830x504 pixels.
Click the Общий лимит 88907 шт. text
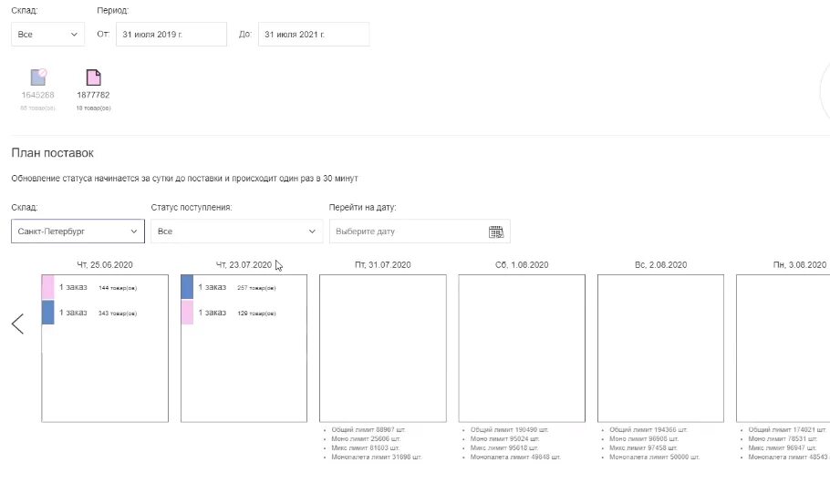(368, 429)
